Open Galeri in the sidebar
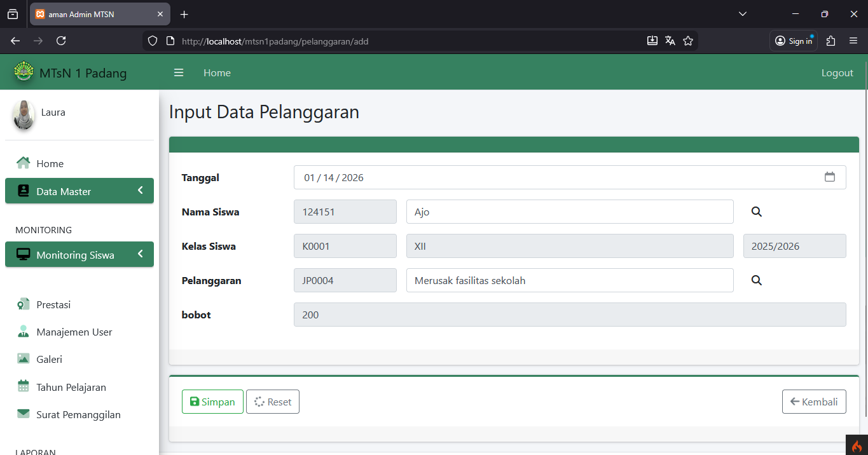The image size is (868, 455). [49, 359]
